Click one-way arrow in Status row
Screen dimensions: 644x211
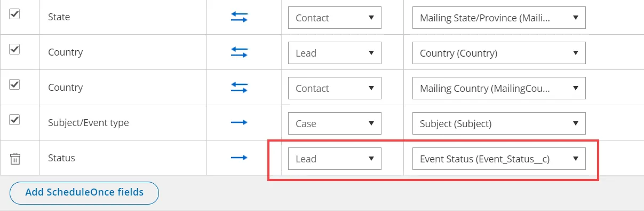pos(239,158)
